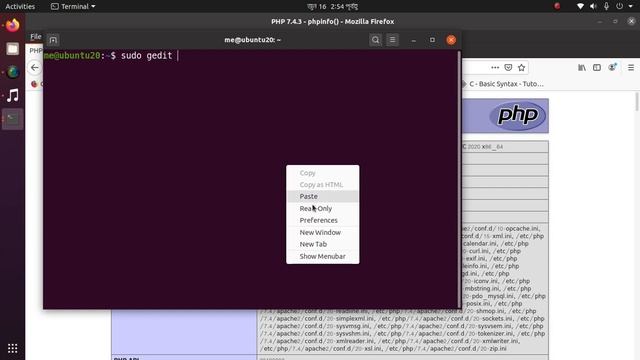This screenshot has width=640, height=360.
Task: Click the PHP logo on the page
Action: [518, 116]
